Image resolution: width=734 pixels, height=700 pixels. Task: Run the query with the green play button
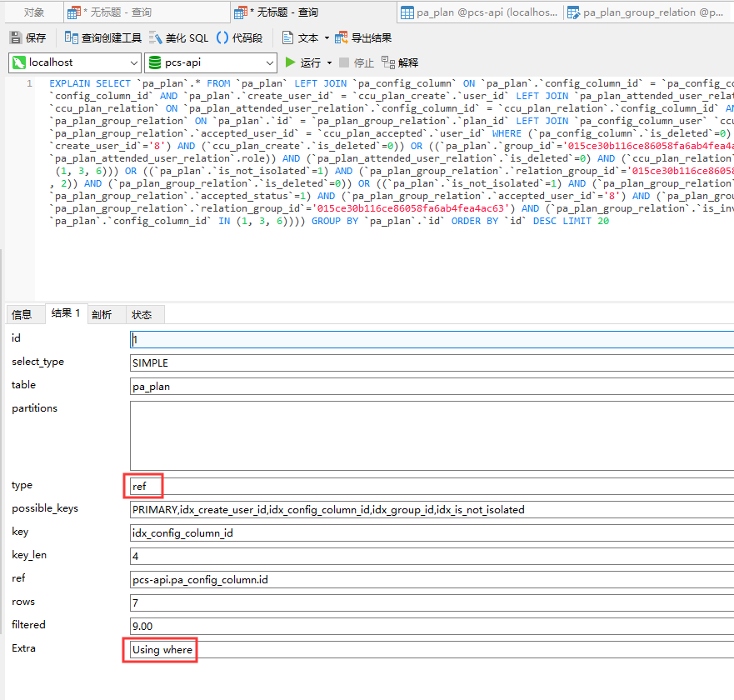[291, 62]
